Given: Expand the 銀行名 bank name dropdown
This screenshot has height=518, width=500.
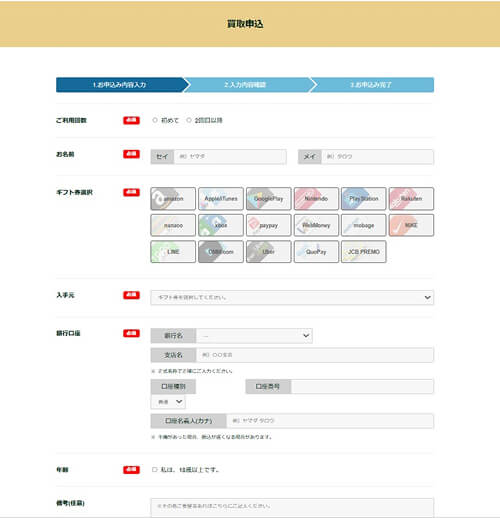Looking at the screenshot, I should [x=254, y=336].
